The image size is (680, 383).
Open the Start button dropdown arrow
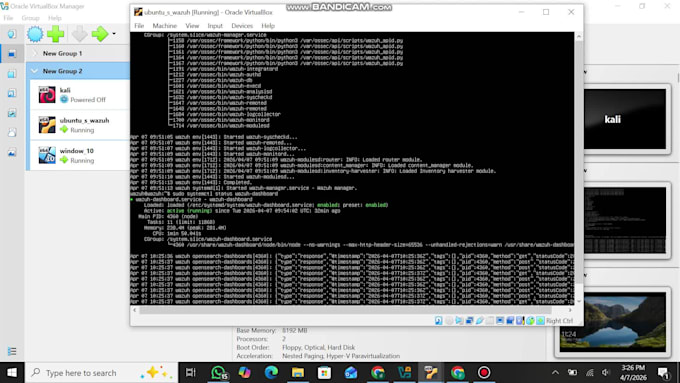click(114, 33)
